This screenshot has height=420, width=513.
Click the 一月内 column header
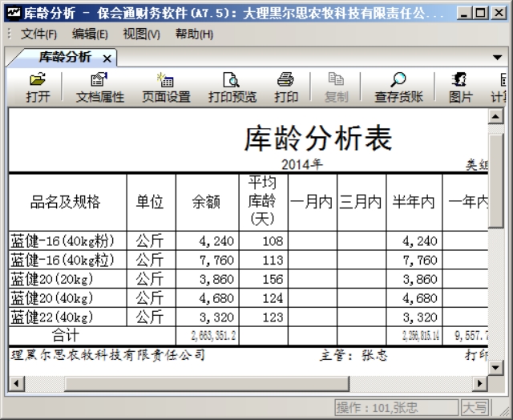pyautogui.click(x=313, y=202)
